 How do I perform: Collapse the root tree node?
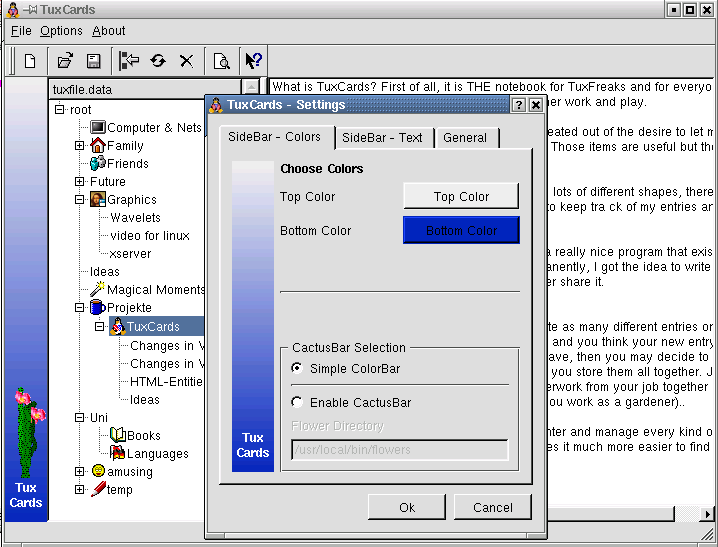tap(59, 109)
